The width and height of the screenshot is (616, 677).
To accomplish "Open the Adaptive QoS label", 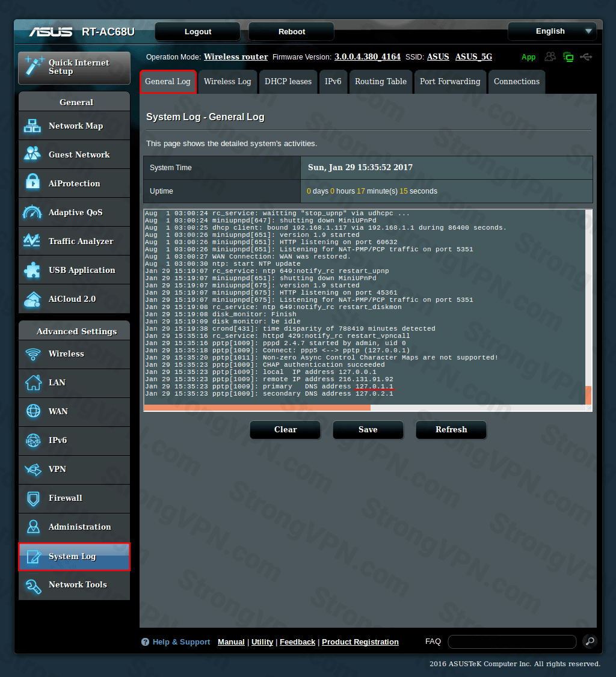I will pyautogui.click(x=76, y=212).
